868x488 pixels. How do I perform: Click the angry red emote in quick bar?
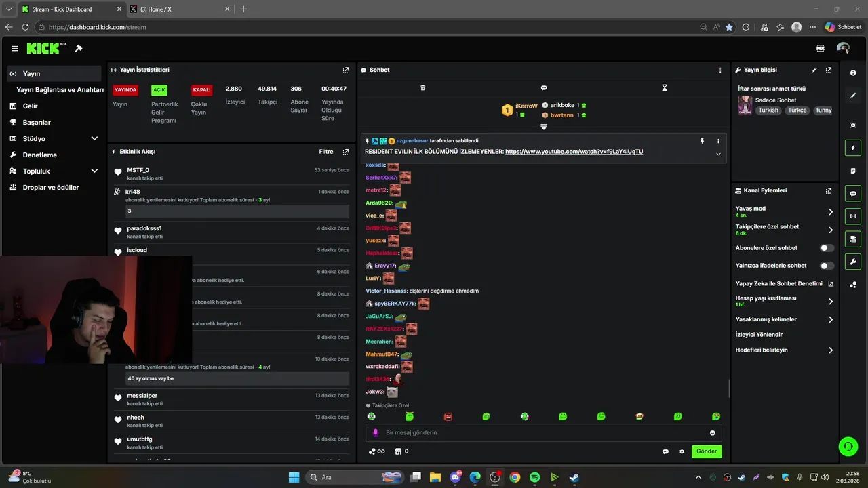click(448, 417)
